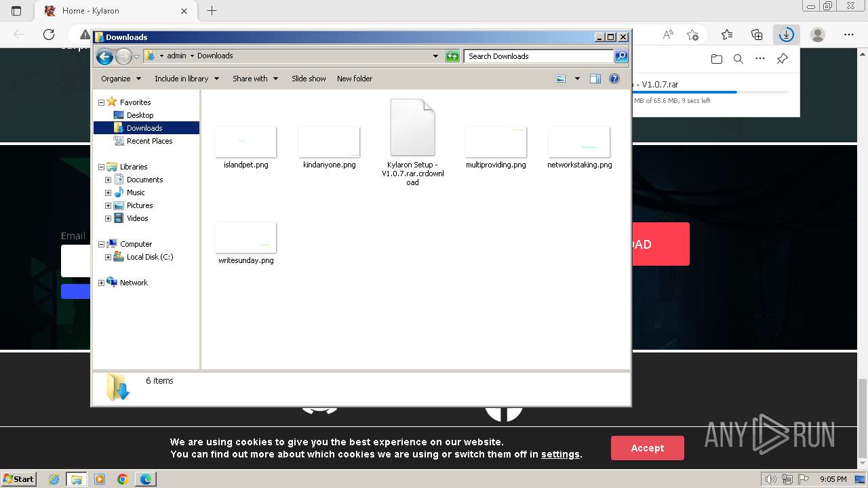The image size is (868, 488).
Task: Select Kylaron Setup rar.crdownload file icon
Action: click(x=412, y=127)
